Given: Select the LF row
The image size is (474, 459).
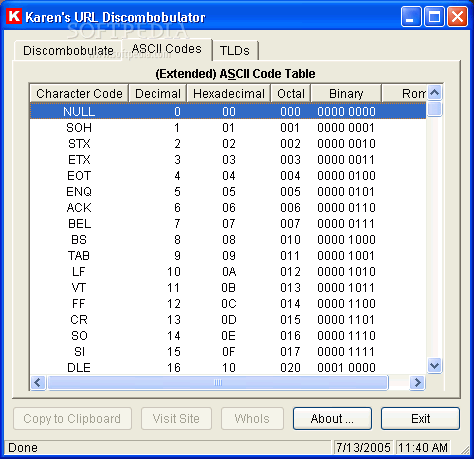Looking at the screenshot, I should (x=228, y=271).
